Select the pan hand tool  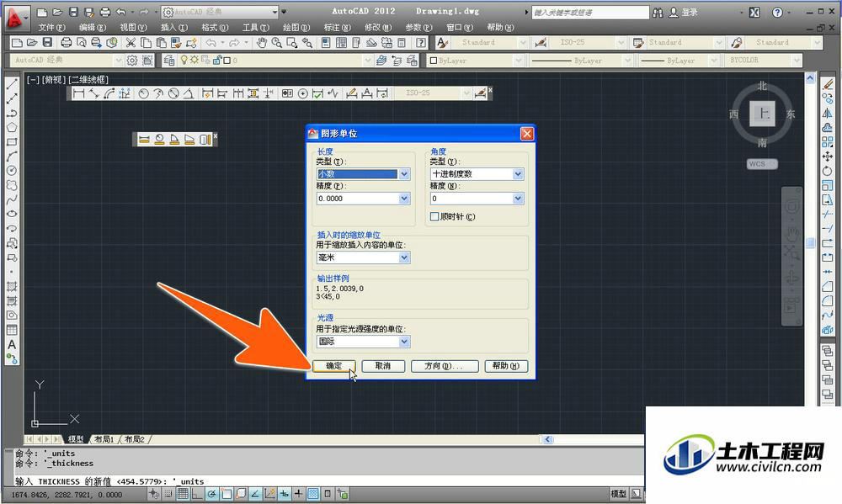tap(262, 42)
